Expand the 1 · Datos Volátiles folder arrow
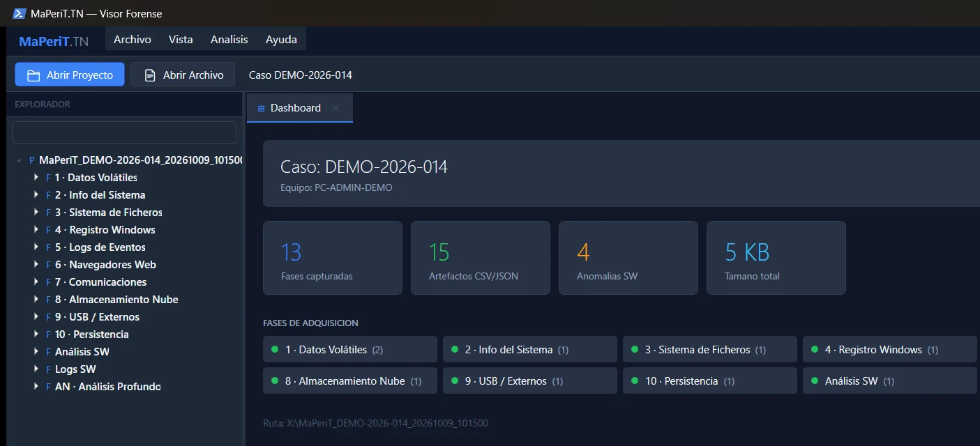The height and width of the screenshot is (446, 980). pyautogui.click(x=36, y=177)
